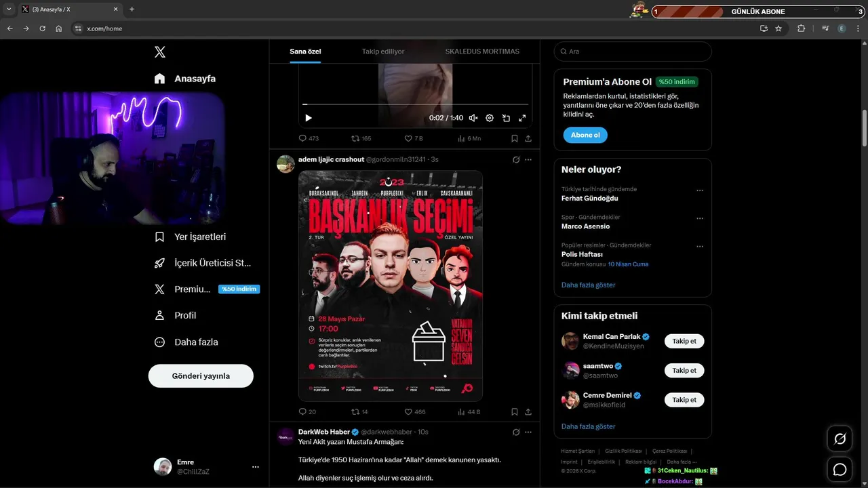Image resolution: width=868 pixels, height=488 pixels.
Task: Reply to the post with 20 comments
Action: click(x=307, y=411)
